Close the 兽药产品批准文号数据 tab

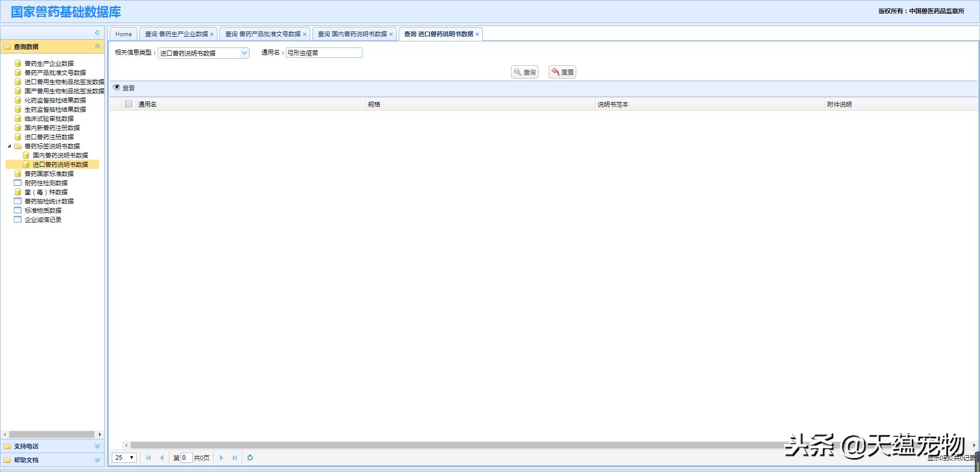305,34
